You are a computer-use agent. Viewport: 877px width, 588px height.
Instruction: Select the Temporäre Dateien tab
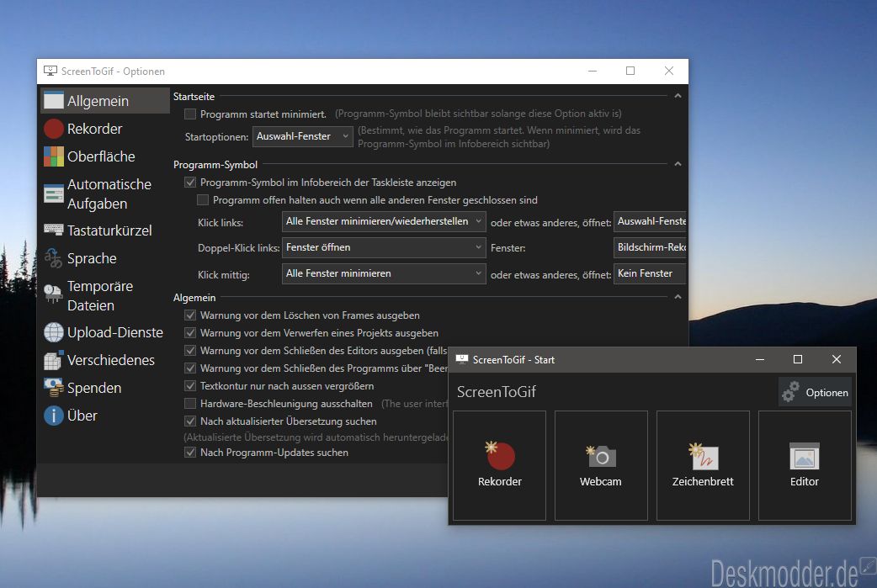(105, 295)
